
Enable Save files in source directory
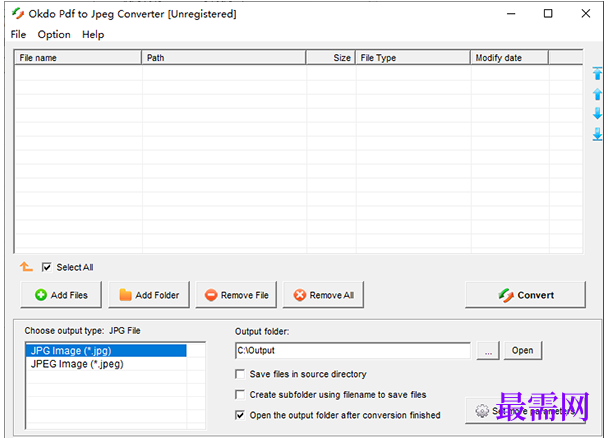[x=240, y=374]
